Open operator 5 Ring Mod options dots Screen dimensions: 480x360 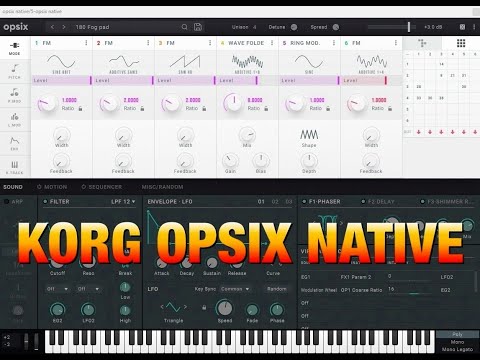(334, 43)
